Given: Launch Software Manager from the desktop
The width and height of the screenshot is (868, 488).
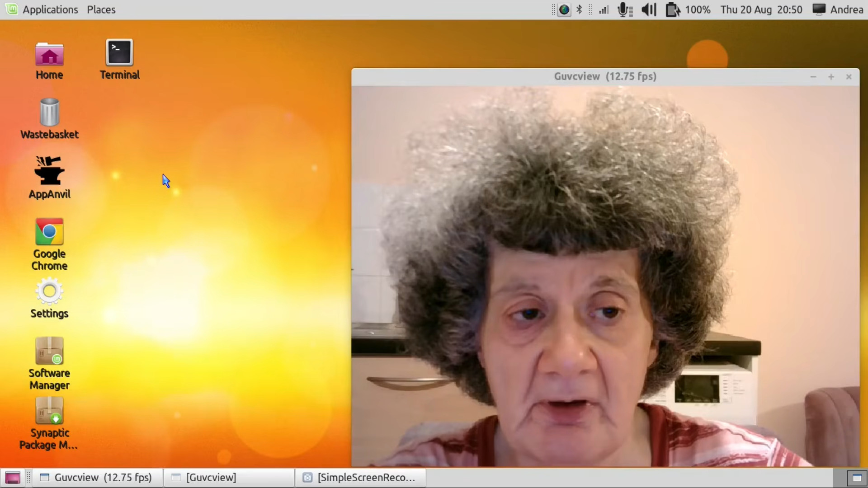Looking at the screenshot, I should pyautogui.click(x=49, y=364).
